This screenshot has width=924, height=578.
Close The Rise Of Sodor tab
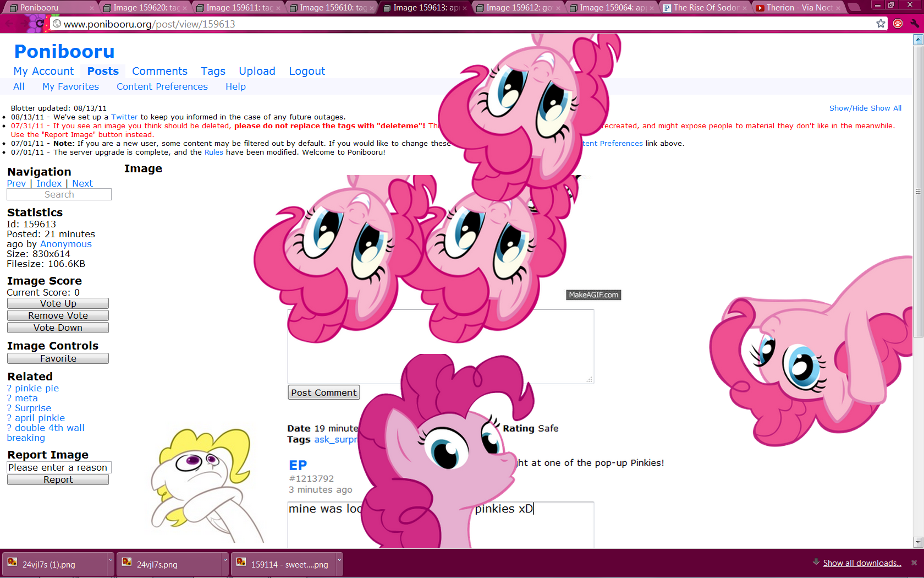[745, 8]
